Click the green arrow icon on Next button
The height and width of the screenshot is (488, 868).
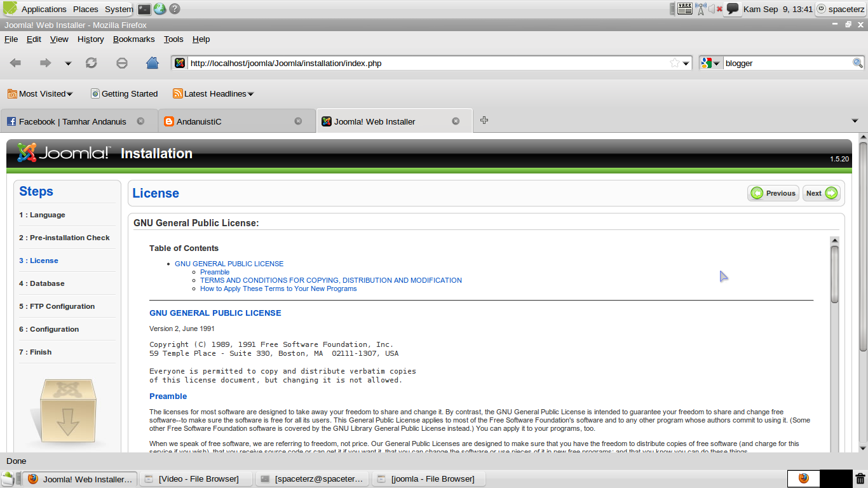(831, 193)
